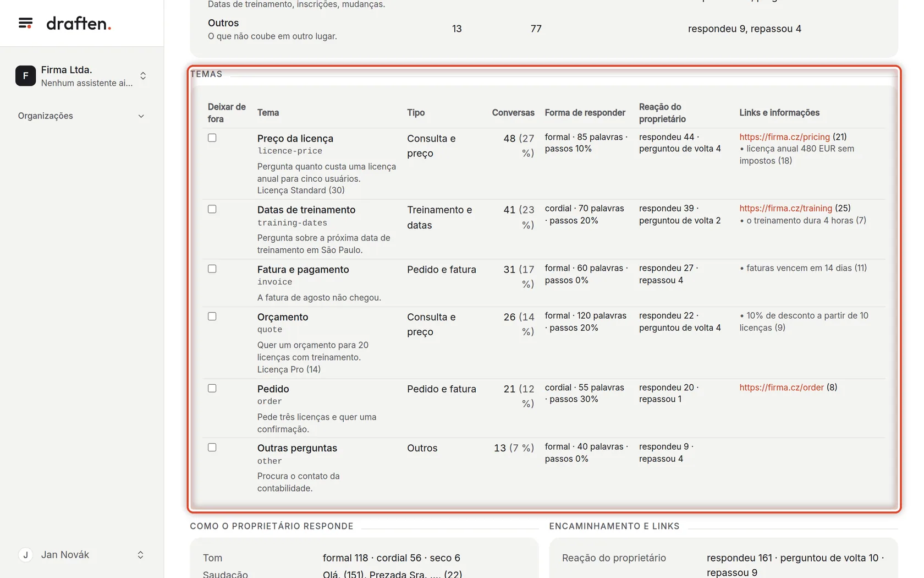Screen dimensions: 924x578
Task: Check the Datas de treinamento exclude box
Action: click(212, 209)
